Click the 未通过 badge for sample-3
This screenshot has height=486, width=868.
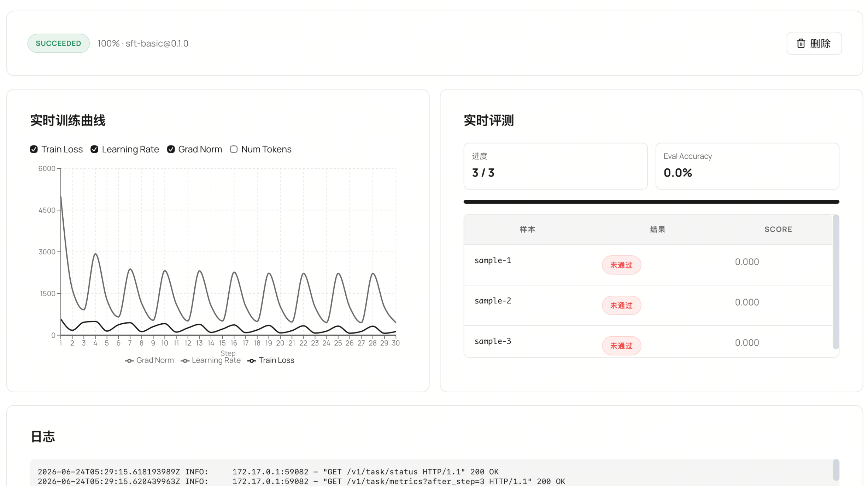621,346
